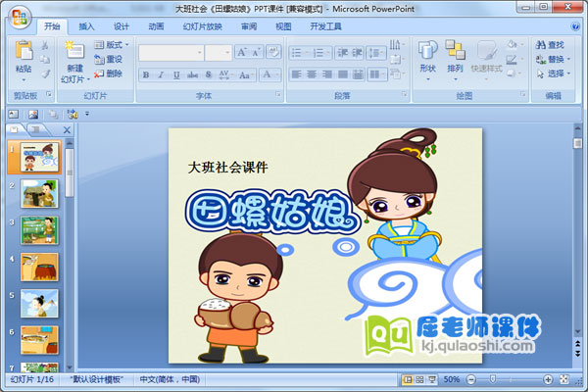
Task: Toggle italic formatting in font group
Action: point(160,74)
